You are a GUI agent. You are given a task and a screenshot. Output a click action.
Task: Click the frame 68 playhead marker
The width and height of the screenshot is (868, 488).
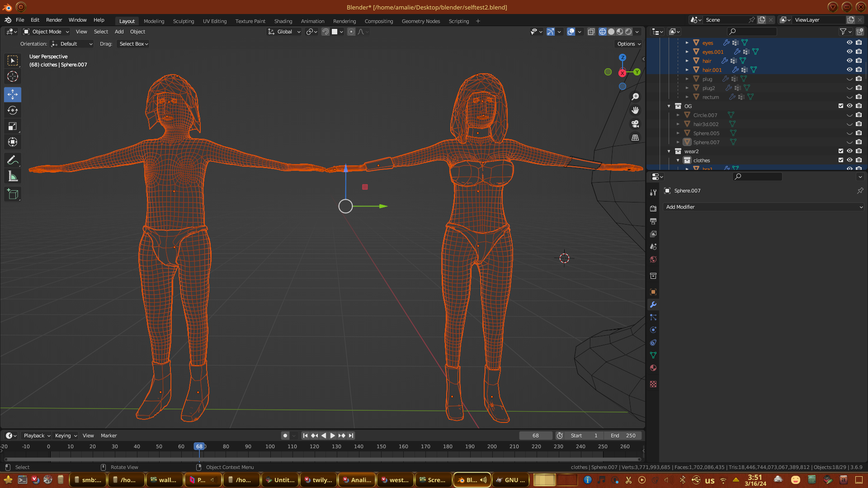[199, 446]
